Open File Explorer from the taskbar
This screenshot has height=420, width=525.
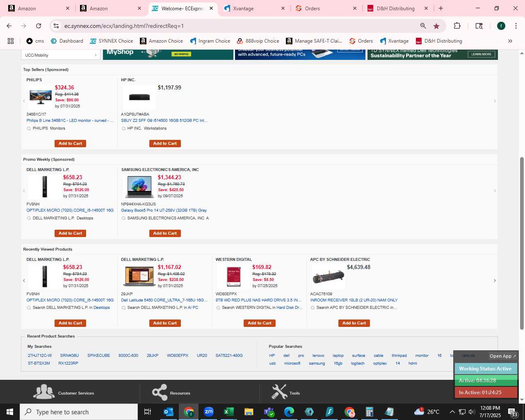(249, 412)
